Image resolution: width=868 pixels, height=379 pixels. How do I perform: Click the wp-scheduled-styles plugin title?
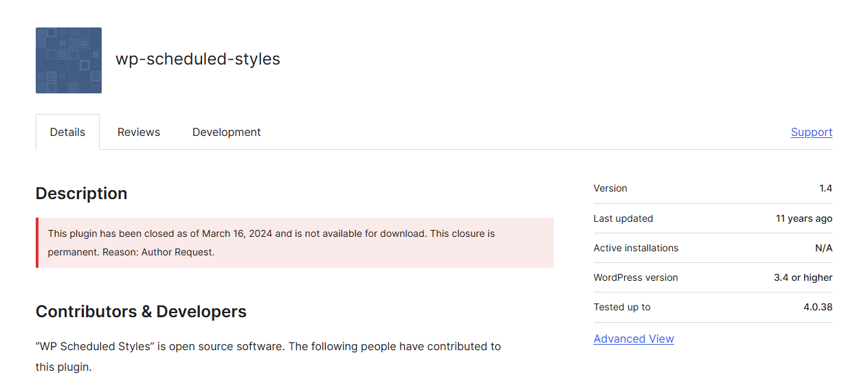tap(198, 59)
